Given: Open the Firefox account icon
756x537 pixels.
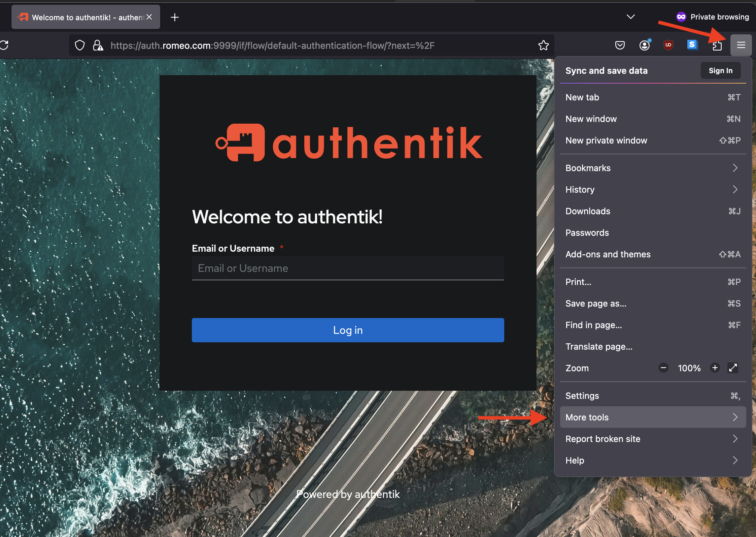Looking at the screenshot, I should coord(644,45).
